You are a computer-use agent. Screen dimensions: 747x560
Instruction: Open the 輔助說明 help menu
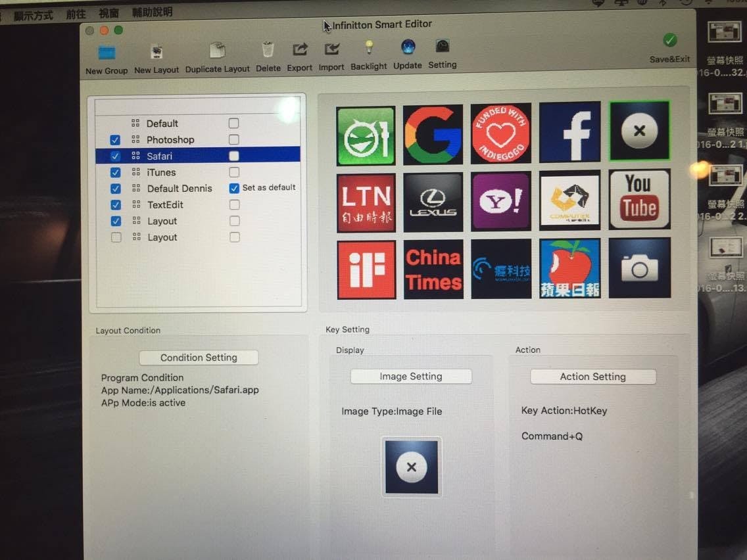tap(152, 12)
